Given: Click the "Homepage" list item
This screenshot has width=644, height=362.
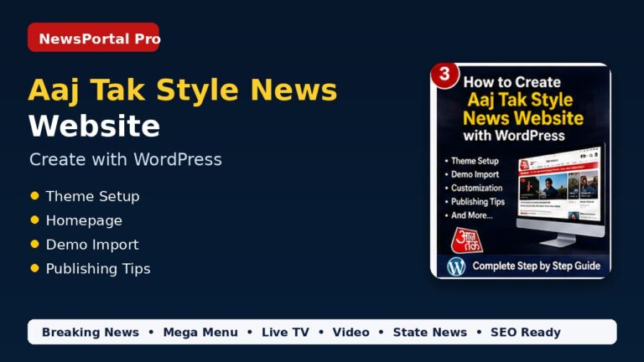Looking at the screenshot, I should coord(84,220).
